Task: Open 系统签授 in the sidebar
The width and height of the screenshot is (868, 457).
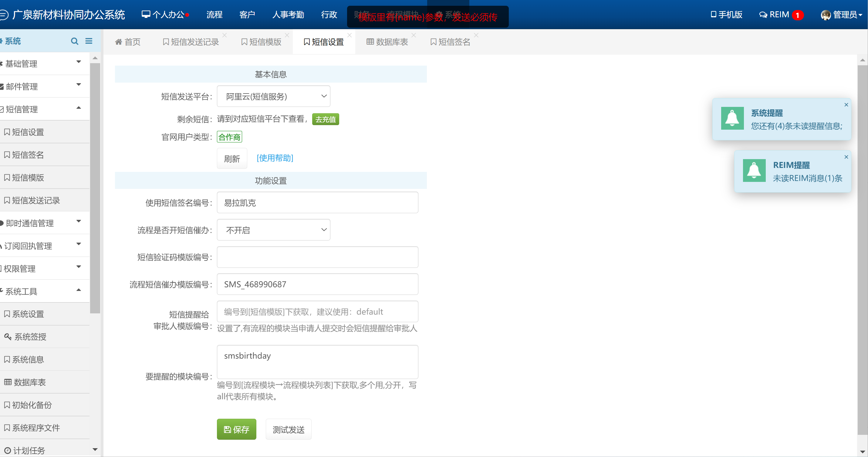Action: [x=45, y=336]
